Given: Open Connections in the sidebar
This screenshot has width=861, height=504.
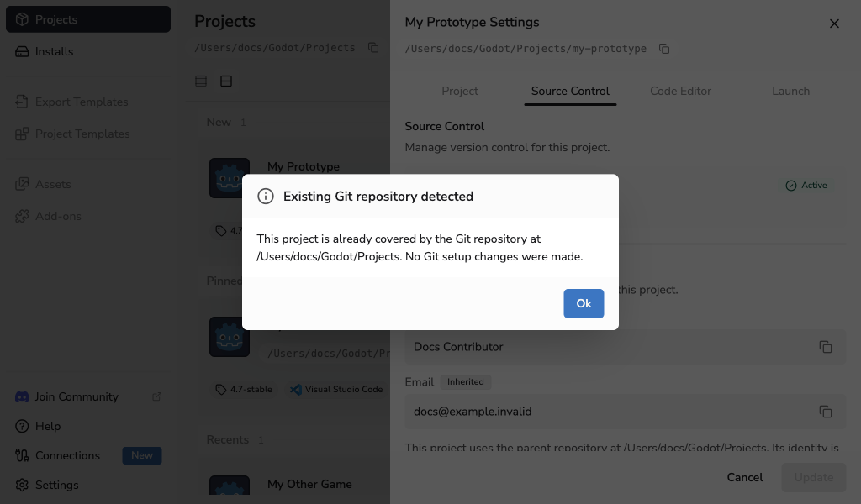Looking at the screenshot, I should [x=88, y=455].
